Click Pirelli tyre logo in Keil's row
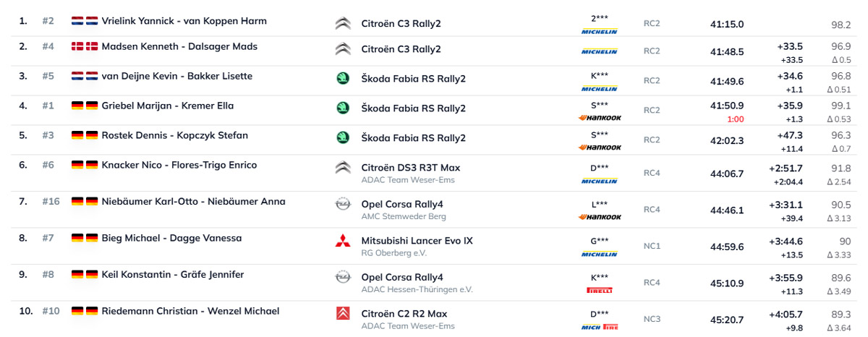Screen dimensions: 868x337 (599, 290)
